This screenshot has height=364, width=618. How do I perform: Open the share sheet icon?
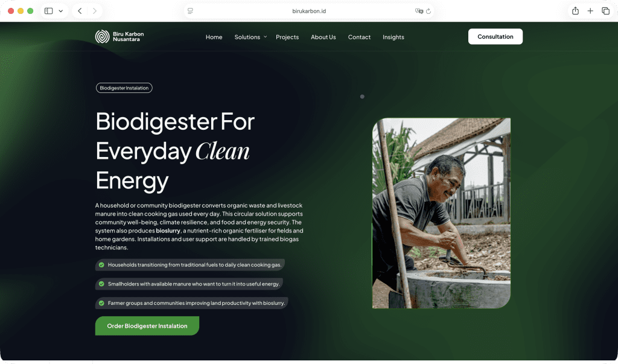(575, 11)
